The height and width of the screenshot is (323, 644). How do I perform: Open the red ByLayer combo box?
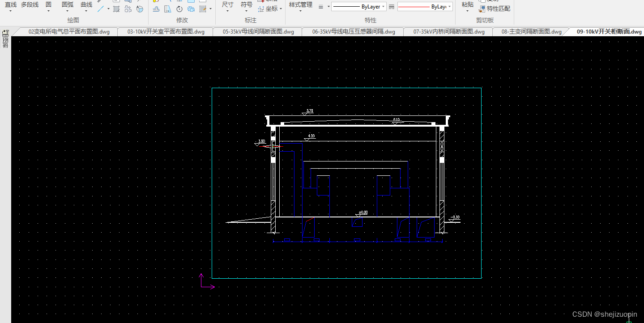(425, 7)
